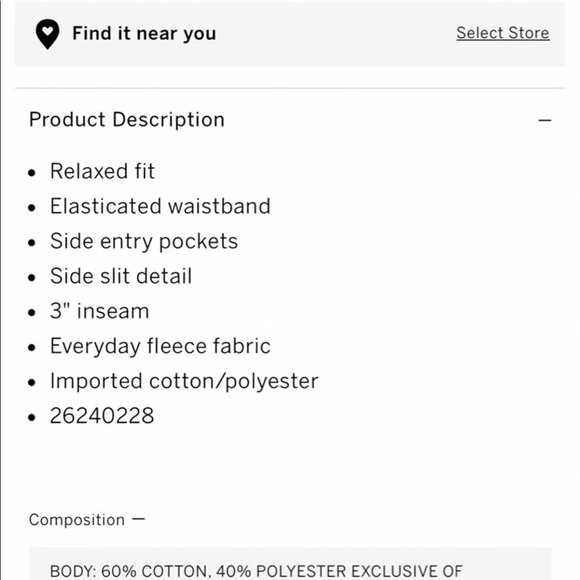Click the bullet before Relaxed fit
The height and width of the screenshot is (580, 580).
32,173
